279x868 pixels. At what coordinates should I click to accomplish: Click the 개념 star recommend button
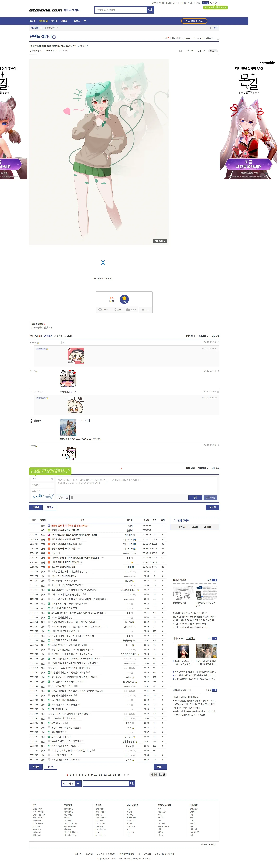click(124, 299)
